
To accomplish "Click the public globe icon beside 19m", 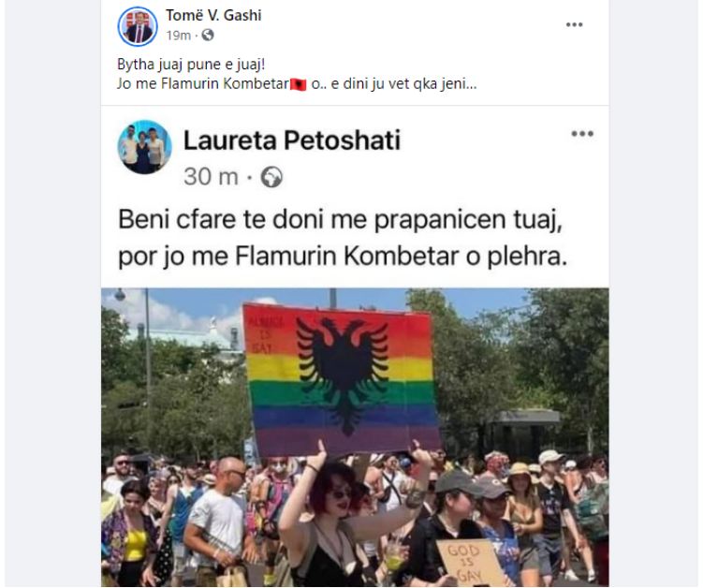I will [x=208, y=35].
